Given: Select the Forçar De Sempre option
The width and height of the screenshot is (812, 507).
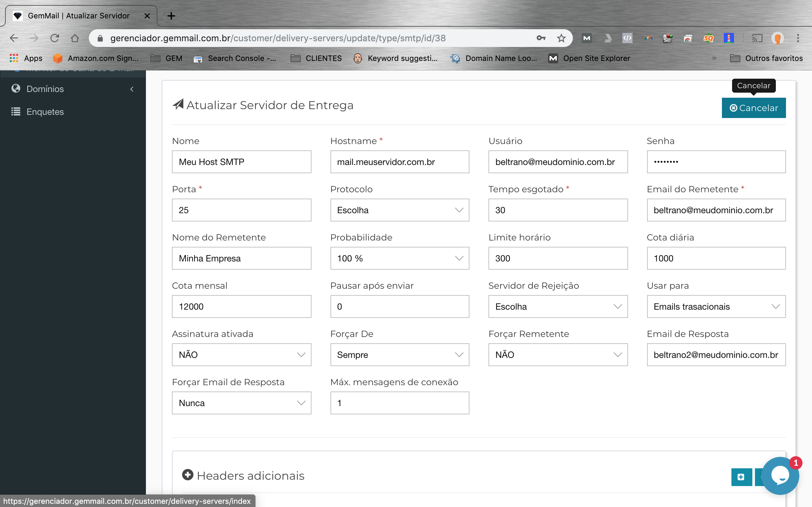Looking at the screenshot, I should pyautogui.click(x=399, y=354).
